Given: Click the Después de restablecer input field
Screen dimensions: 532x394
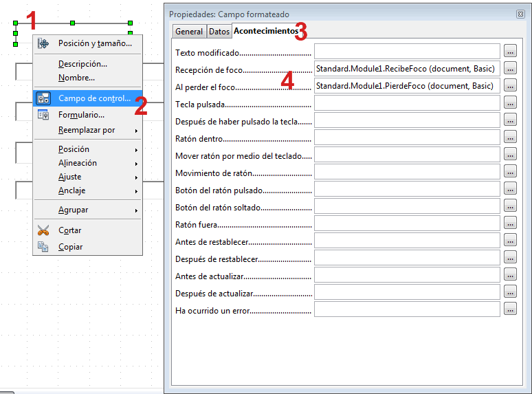Looking at the screenshot, I should 407,258.
